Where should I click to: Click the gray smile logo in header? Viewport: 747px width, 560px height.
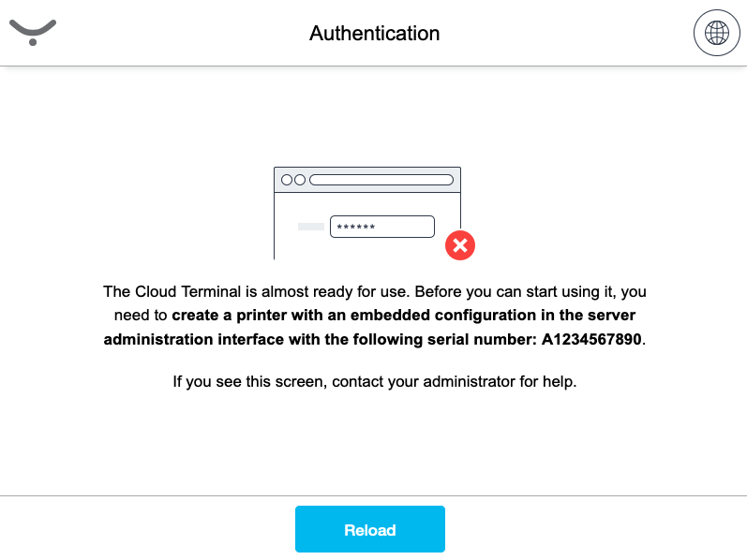(33, 33)
